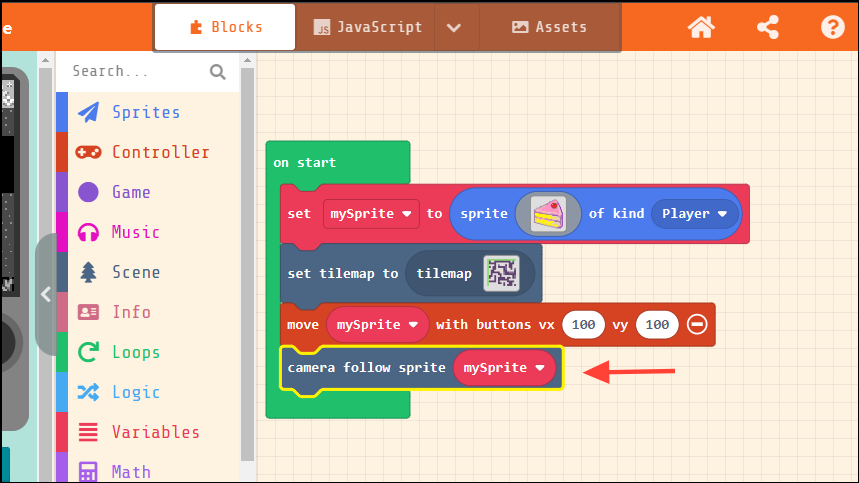Collapse the simulator with the left chevron
The image size is (859, 483).
tap(45, 294)
